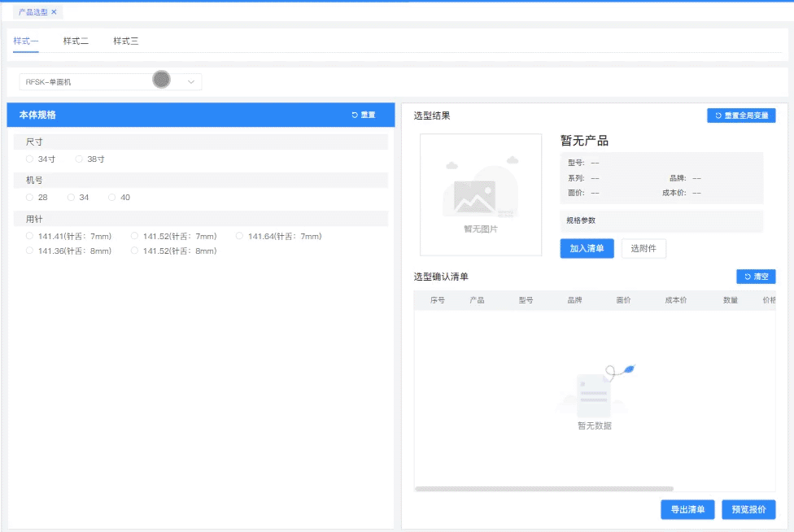The height and width of the screenshot is (532, 794).
Task: Click the table's horizontal scrollbar
Action: coord(544,489)
